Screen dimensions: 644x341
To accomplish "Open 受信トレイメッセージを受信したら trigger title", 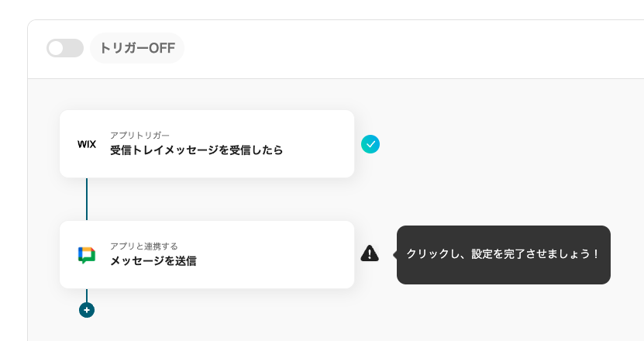I will point(196,150).
